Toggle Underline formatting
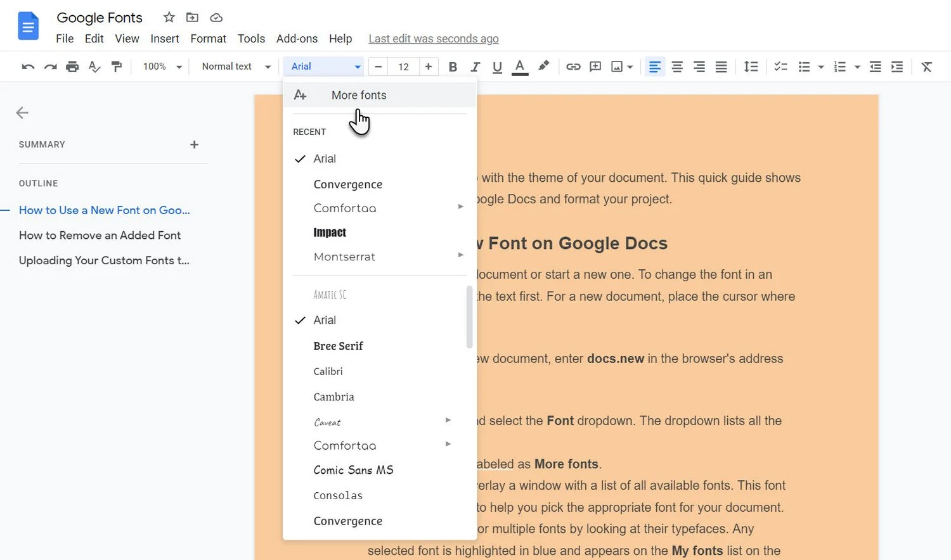The width and height of the screenshot is (951, 560). (497, 67)
